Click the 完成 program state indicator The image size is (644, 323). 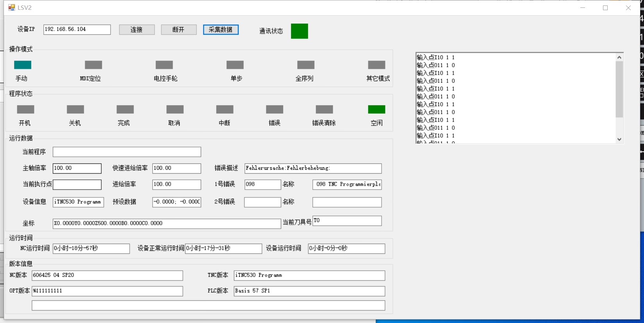[x=125, y=109]
